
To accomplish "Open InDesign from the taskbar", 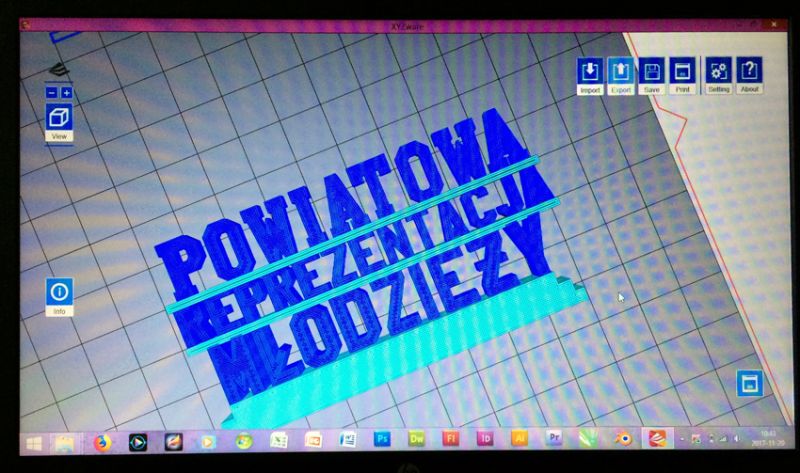I will (485, 438).
